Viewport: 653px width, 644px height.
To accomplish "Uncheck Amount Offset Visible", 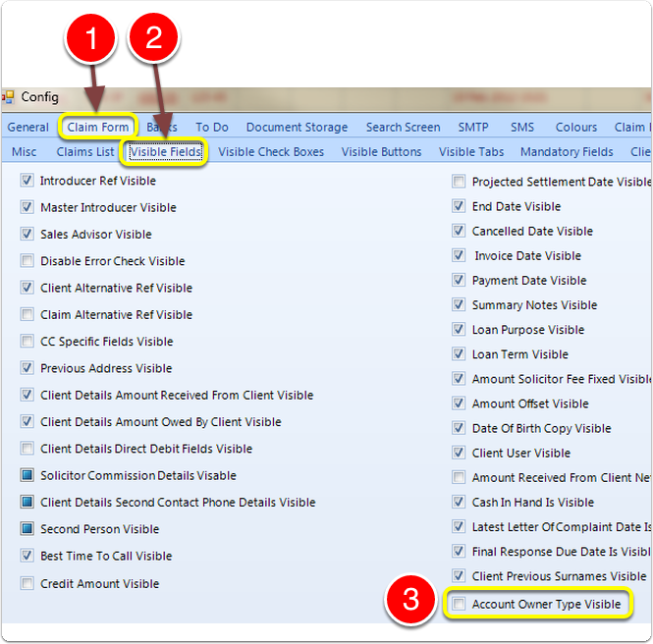I will pos(459,402).
